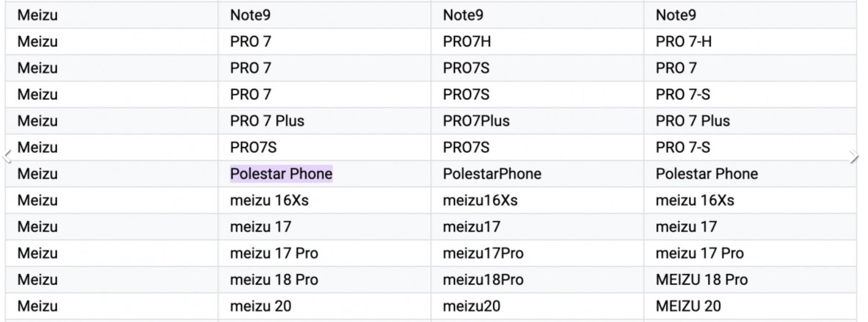Image resolution: width=868 pixels, height=322 pixels.
Task: Select the PRO 7-H cell
Action: tap(683, 42)
